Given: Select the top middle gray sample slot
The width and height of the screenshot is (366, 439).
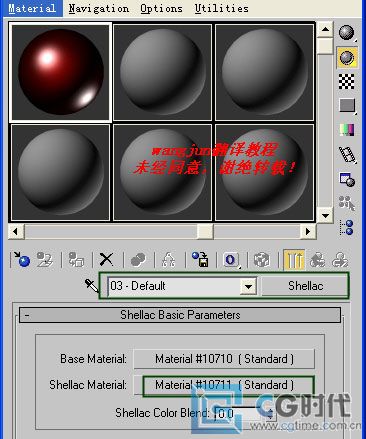Looking at the screenshot, I should 163,72.
